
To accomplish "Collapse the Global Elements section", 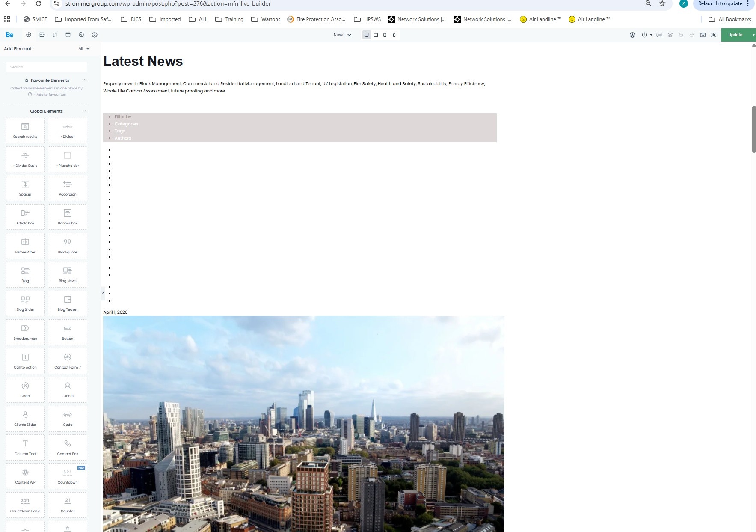I will 84,111.
